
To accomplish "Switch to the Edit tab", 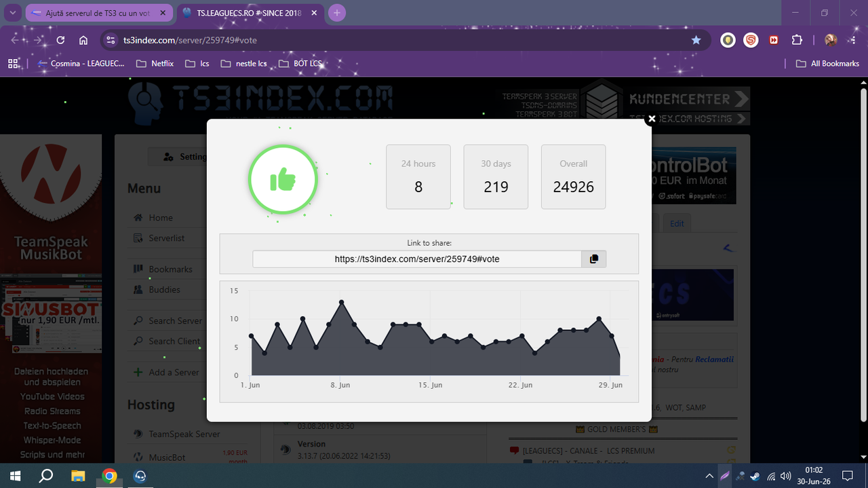I will [x=677, y=223].
